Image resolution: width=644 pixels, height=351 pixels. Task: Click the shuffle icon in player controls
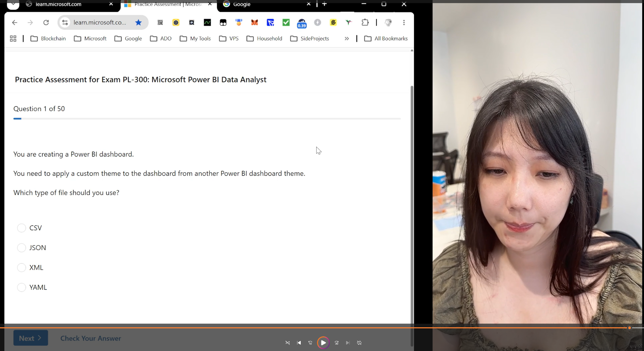click(x=288, y=343)
